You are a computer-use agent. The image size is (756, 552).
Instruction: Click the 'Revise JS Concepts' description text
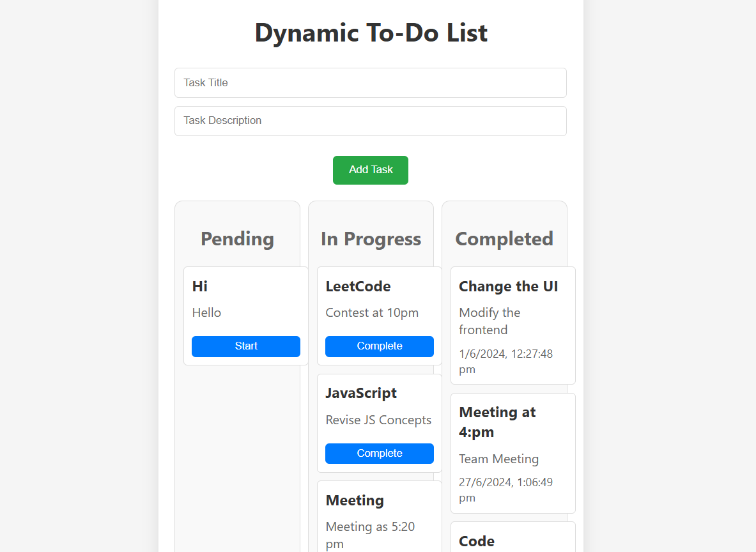tap(378, 420)
